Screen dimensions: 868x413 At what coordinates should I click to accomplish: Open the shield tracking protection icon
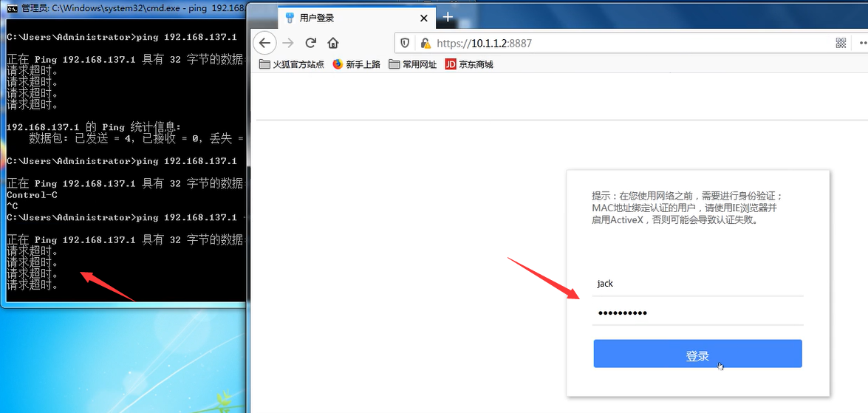click(406, 43)
